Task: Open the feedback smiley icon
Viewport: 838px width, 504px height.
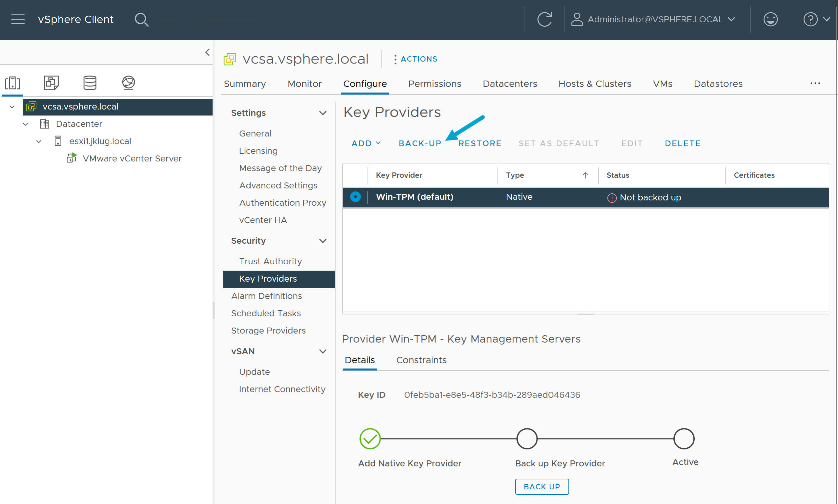Action: (770, 19)
